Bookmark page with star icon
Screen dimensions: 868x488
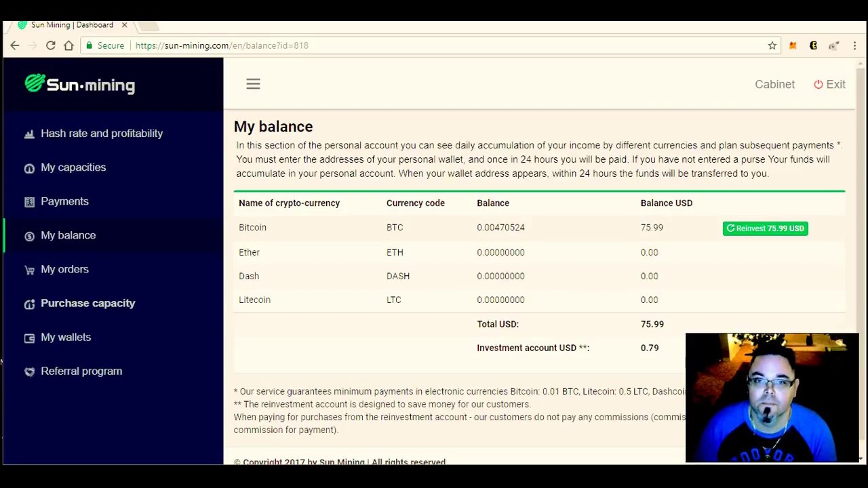[x=772, y=45]
